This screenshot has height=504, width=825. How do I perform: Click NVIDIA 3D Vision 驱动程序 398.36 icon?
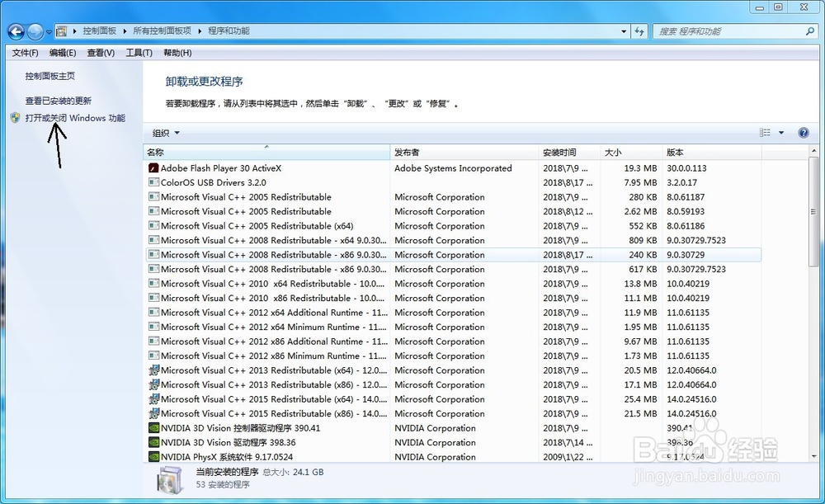pos(153,442)
